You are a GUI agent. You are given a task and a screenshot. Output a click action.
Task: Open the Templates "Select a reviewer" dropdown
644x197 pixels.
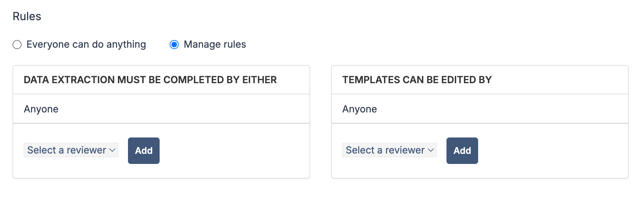click(x=385, y=150)
